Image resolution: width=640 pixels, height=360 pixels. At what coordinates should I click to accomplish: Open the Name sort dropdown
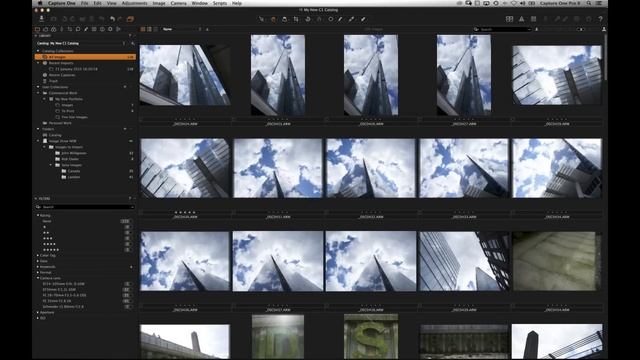182,29
